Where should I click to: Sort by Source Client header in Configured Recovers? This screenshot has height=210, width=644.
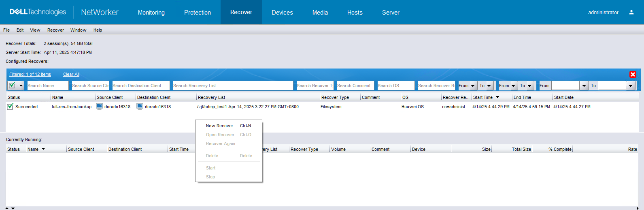[x=115, y=97]
